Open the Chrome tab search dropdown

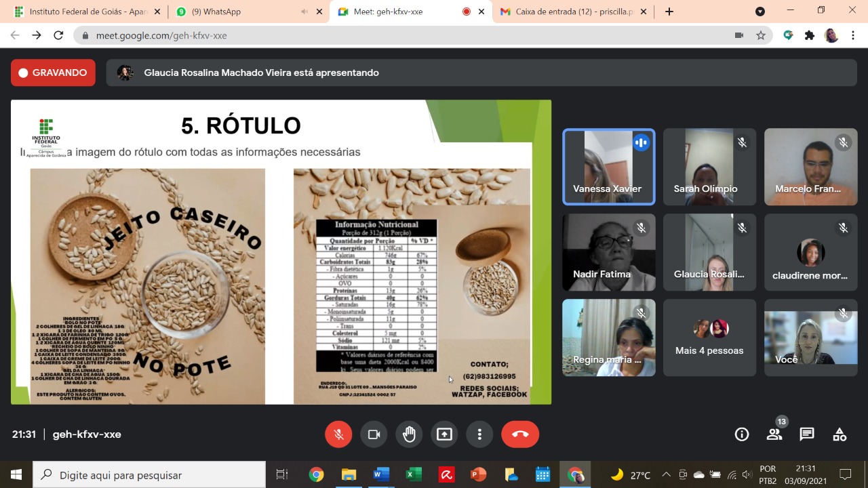(x=760, y=12)
